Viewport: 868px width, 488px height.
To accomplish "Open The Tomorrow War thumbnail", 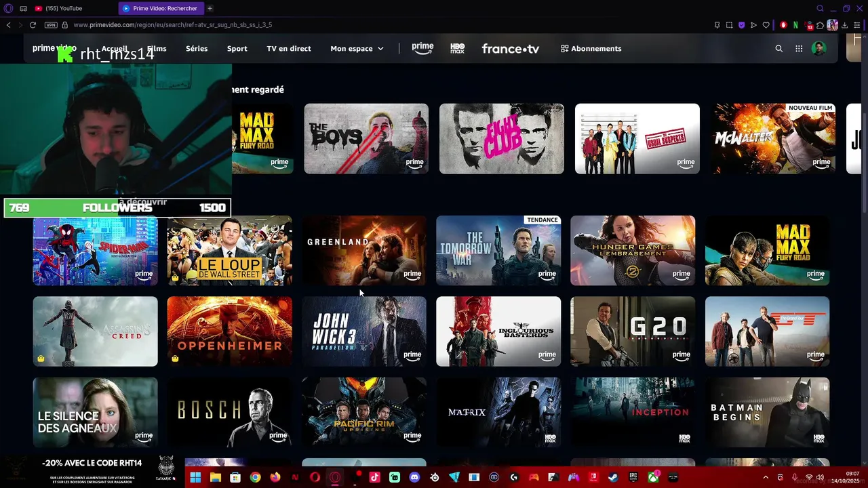I will point(498,251).
